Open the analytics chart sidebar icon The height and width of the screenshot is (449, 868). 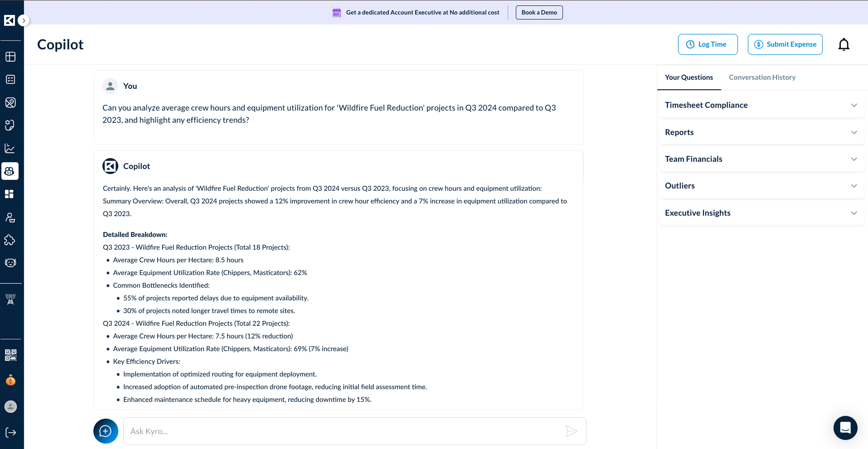point(10,148)
